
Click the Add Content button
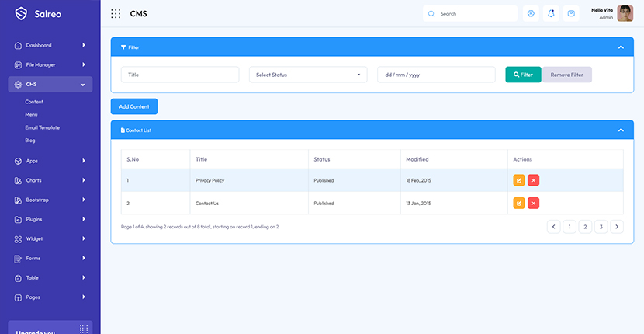134,106
